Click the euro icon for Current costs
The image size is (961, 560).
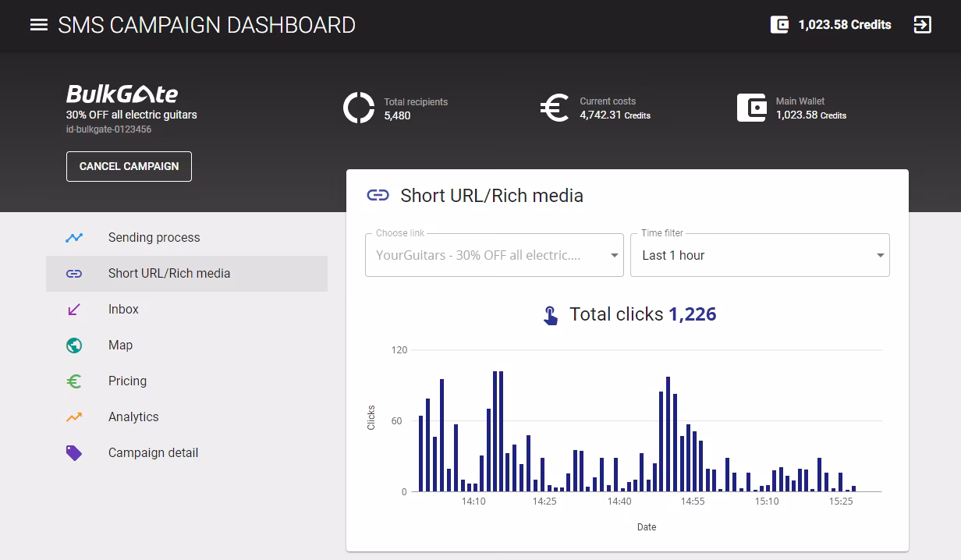555,108
